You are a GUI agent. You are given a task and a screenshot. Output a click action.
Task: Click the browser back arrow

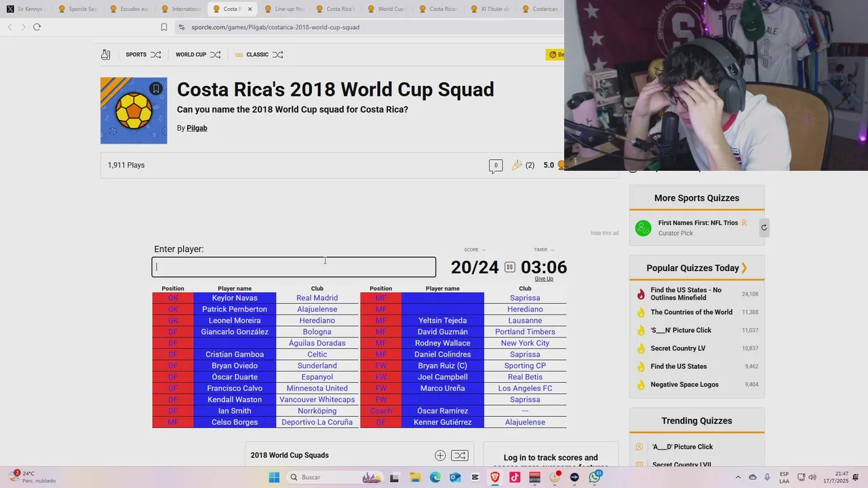tap(10, 27)
